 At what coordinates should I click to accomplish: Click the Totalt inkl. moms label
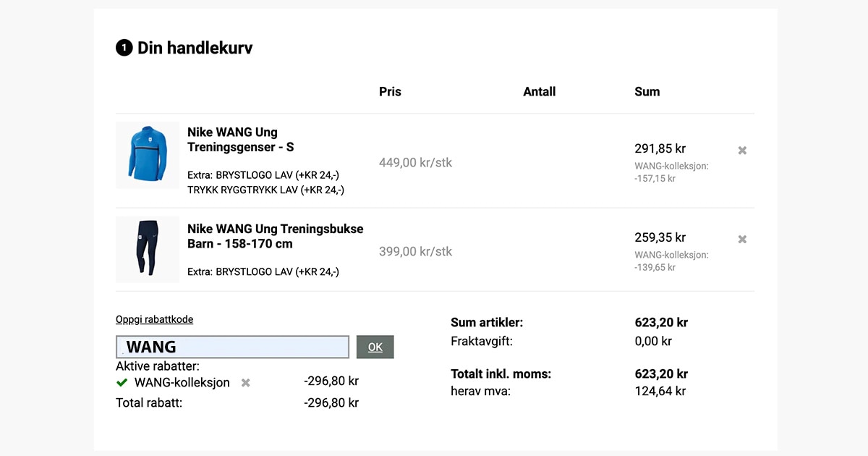pyautogui.click(x=501, y=373)
